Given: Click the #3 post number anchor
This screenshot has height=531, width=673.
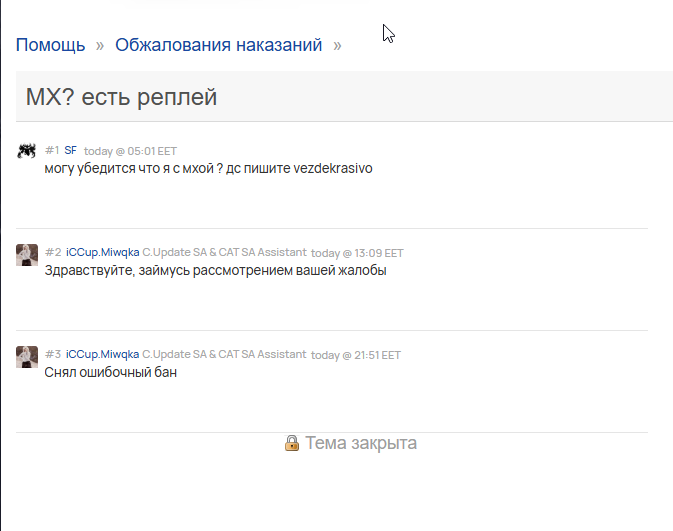Looking at the screenshot, I should click(53, 355).
